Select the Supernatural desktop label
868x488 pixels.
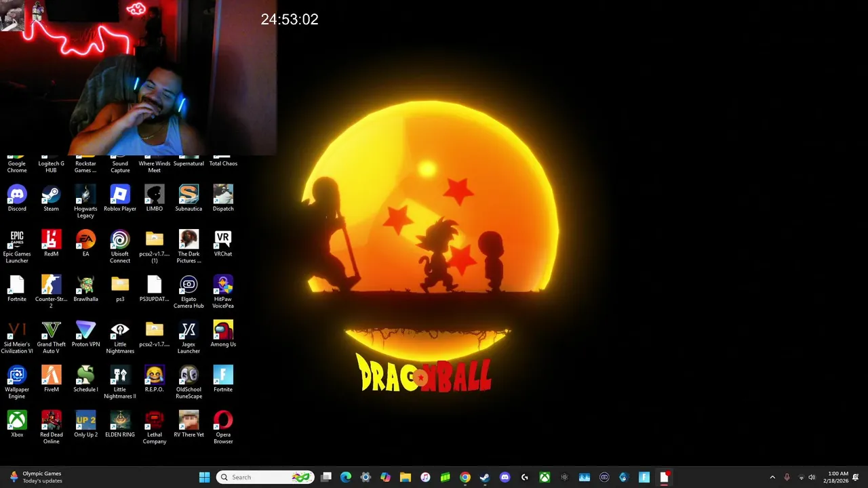pos(189,163)
